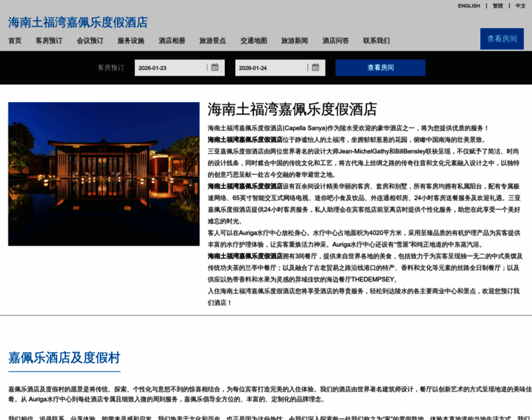532x420 pixels.
Task: Click the paragraph starting 嘉佩乐酒店及度假村的愿景
Action: point(270,394)
